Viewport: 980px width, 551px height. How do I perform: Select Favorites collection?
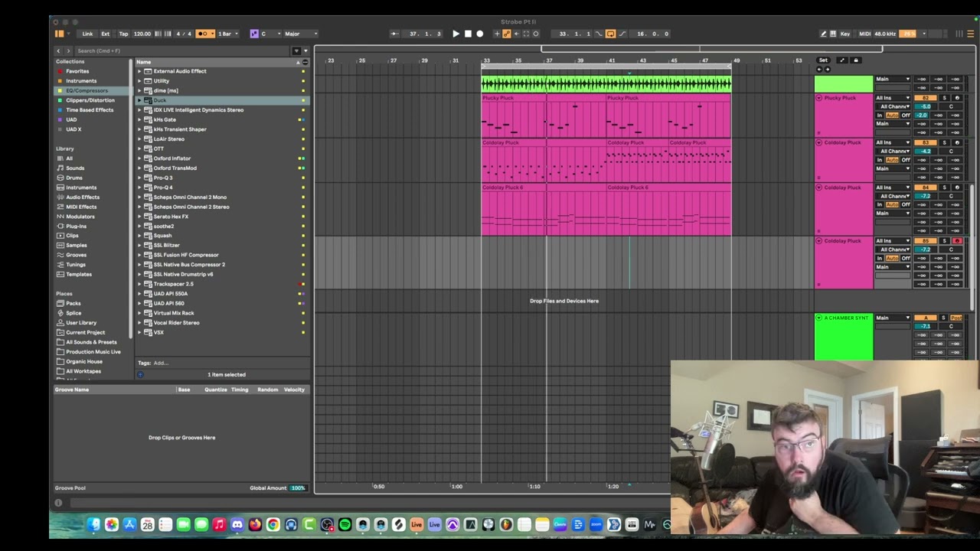click(77, 71)
